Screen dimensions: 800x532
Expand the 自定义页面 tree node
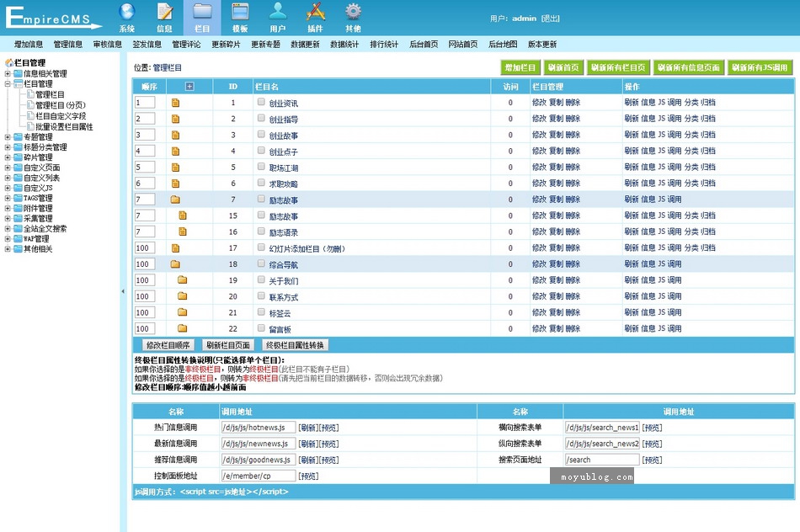pos(8,168)
